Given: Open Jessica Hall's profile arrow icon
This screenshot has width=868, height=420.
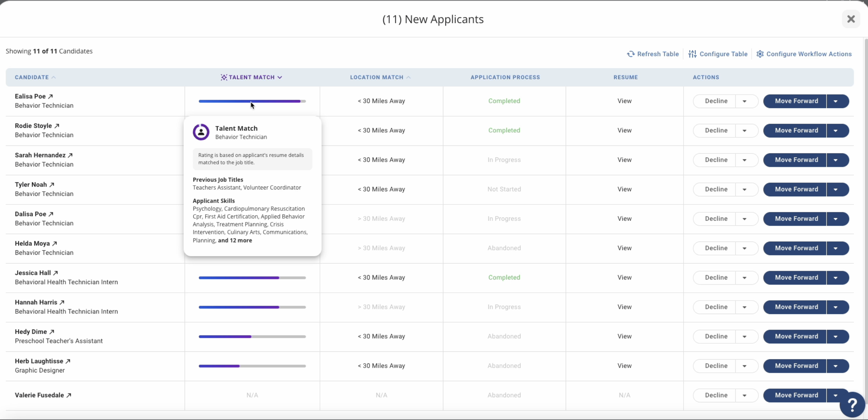Looking at the screenshot, I should [56, 273].
